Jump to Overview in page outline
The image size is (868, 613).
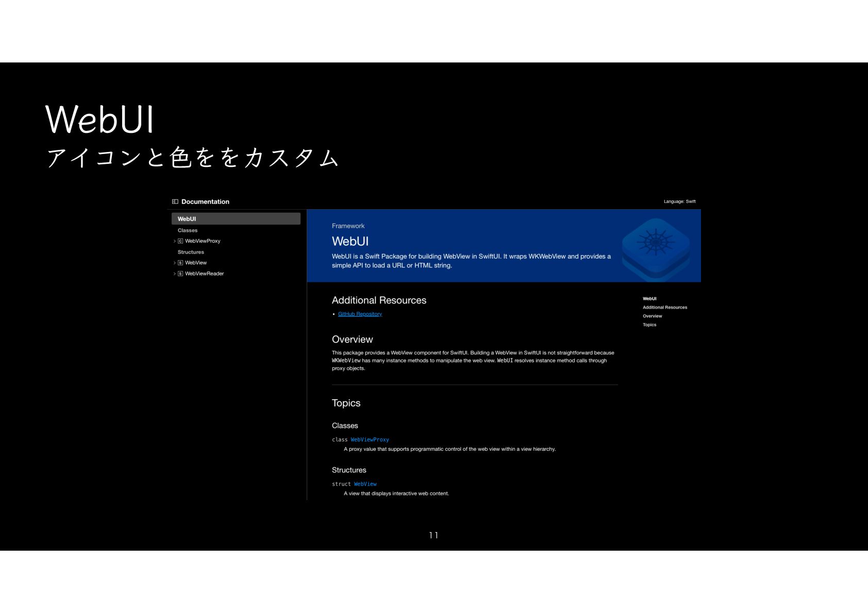(x=652, y=316)
